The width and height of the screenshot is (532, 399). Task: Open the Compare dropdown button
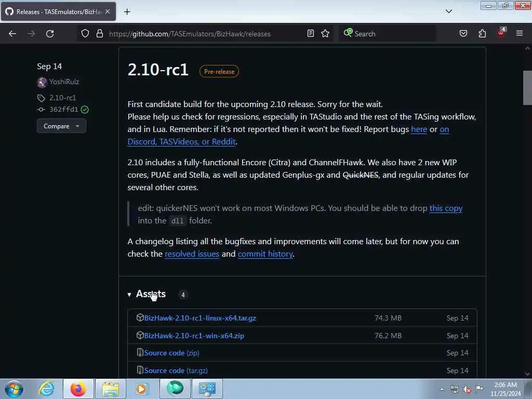[x=61, y=126]
